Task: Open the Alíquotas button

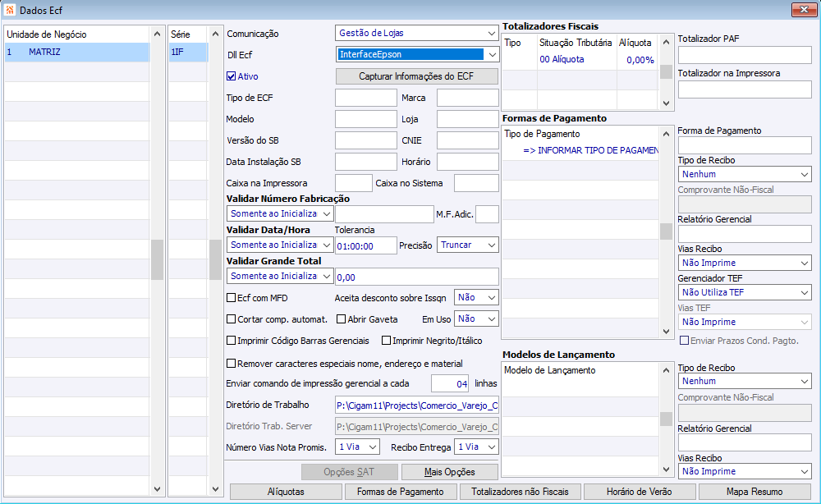Action: [x=286, y=492]
